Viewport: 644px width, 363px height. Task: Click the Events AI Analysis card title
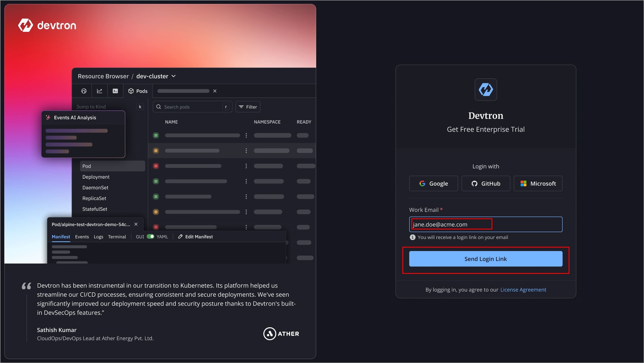pyautogui.click(x=75, y=117)
